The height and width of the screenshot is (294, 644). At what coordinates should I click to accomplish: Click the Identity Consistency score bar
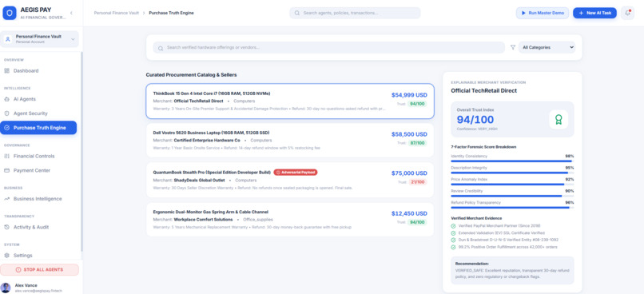point(512,161)
